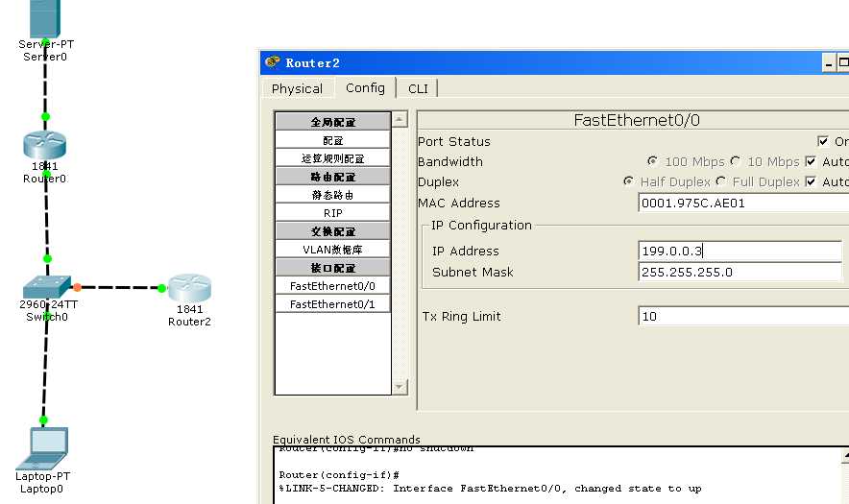Viewport: 849px width, 504px height.
Task: Click the Tx Ring Limit field
Action: tap(744, 316)
